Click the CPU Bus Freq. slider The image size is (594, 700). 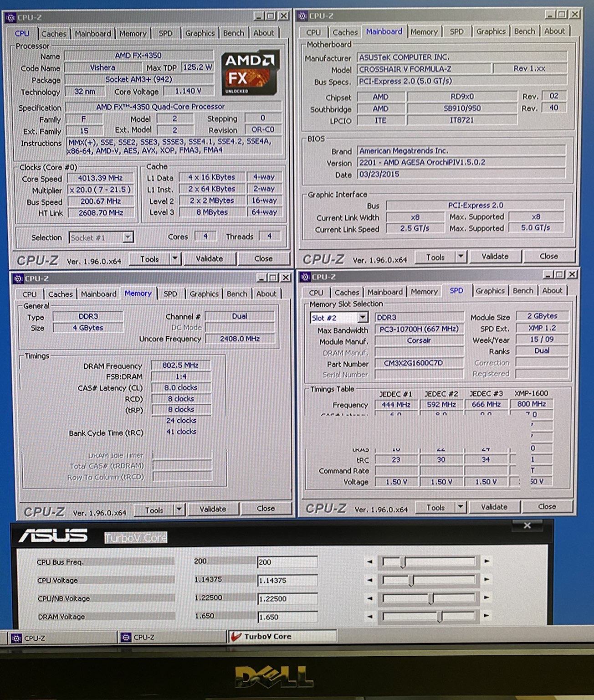tap(429, 561)
